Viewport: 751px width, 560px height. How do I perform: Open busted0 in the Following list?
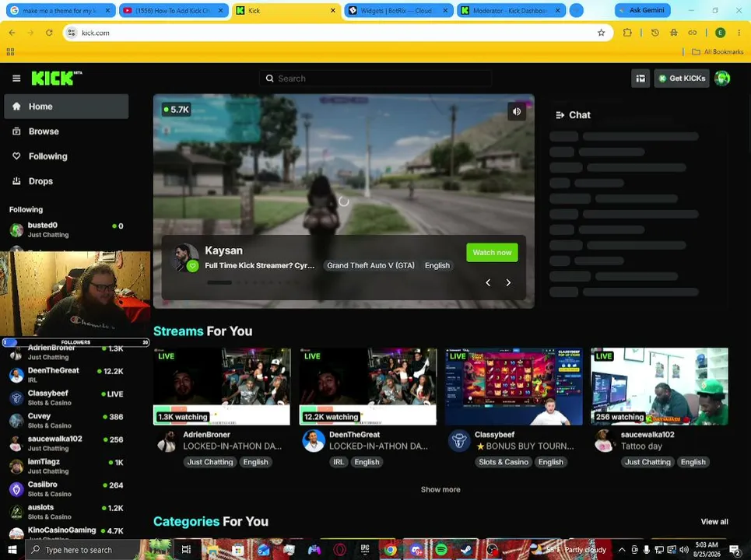pyautogui.click(x=66, y=229)
